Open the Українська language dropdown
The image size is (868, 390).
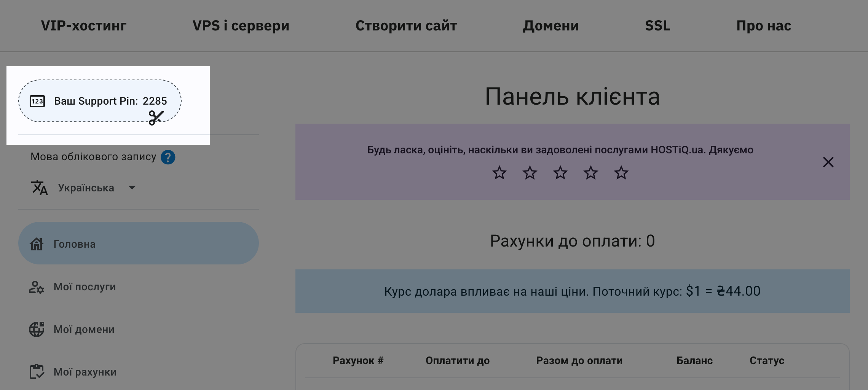tap(86, 188)
